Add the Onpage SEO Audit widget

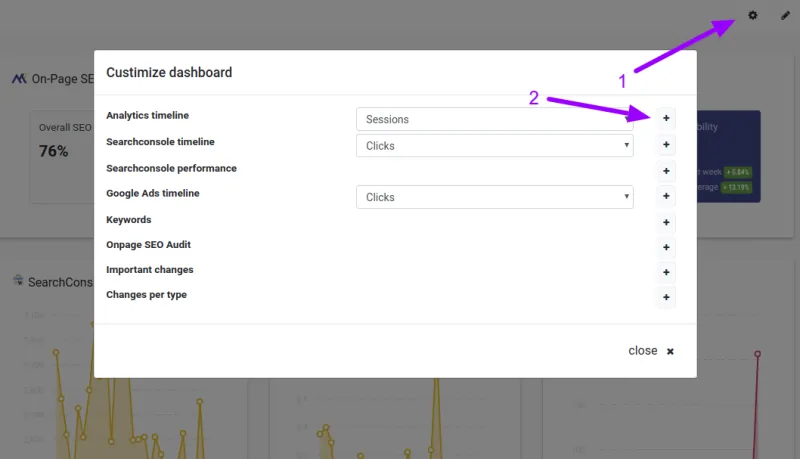click(666, 247)
